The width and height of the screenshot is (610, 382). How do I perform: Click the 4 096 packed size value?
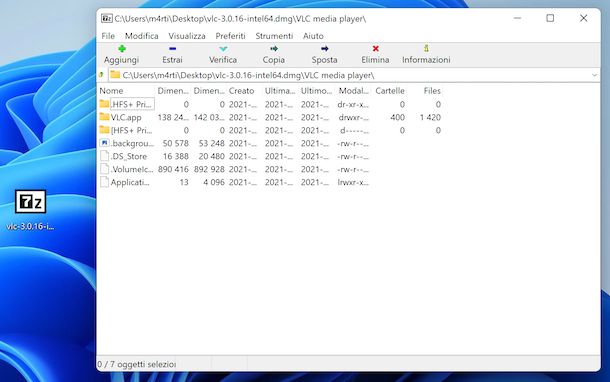(214, 182)
